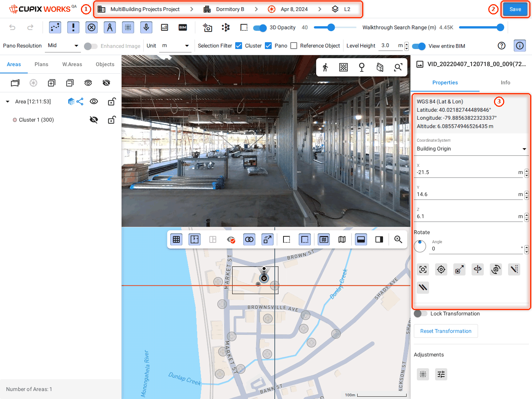Click the Angle input field
The height and width of the screenshot is (399, 532).
(x=476, y=249)
